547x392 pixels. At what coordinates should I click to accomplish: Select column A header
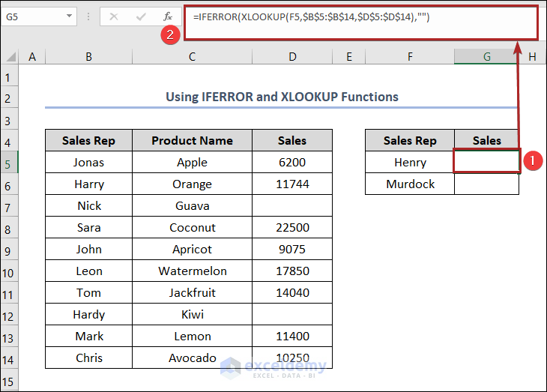(x=31, y=56)
